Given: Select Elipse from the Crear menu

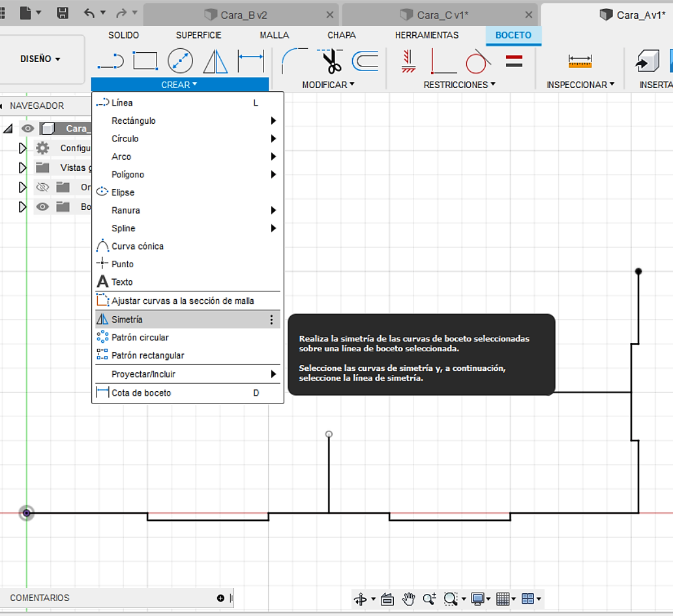Looking at the screenshot, I should pyautogui.click(x=188, y=192).
